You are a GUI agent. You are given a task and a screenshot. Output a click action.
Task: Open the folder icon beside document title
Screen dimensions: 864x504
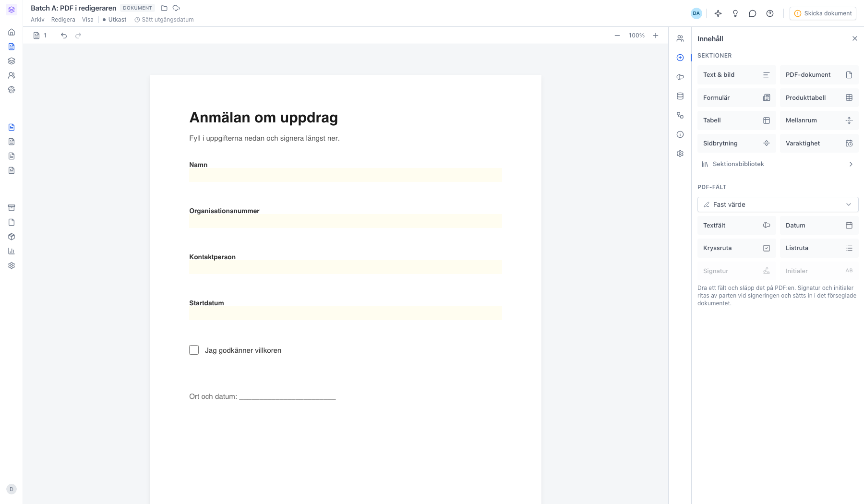[x=164, y=8]
